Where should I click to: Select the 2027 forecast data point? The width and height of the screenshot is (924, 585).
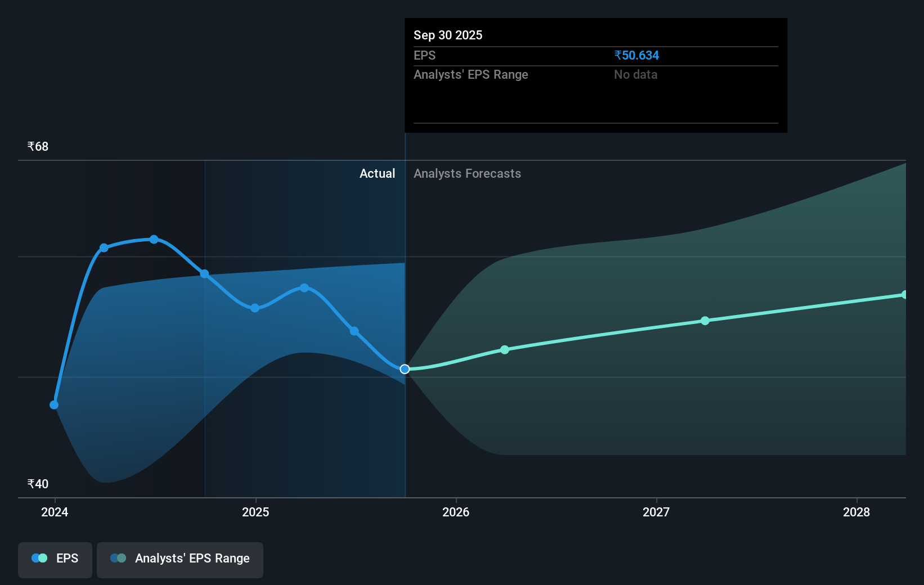[x=705, y=321]
